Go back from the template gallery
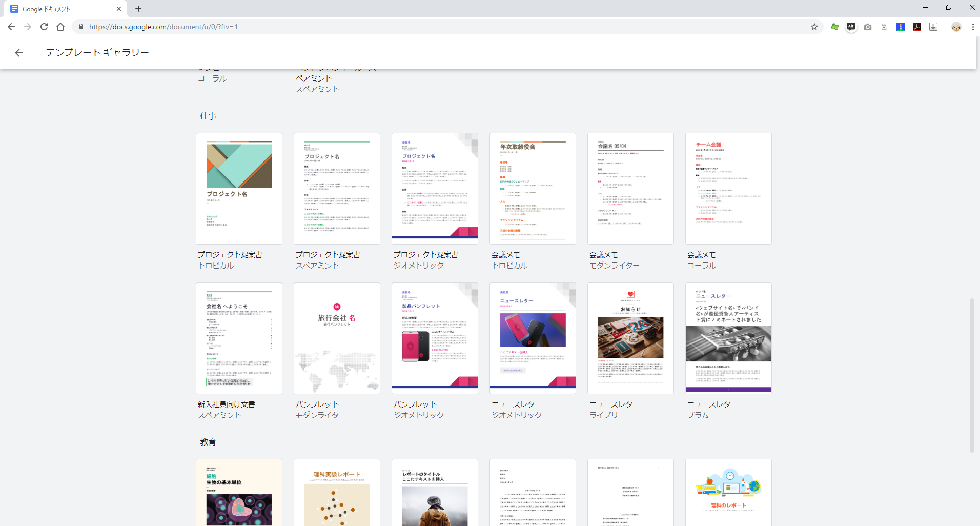Screen dimensions: 980x526 point(19,53)
